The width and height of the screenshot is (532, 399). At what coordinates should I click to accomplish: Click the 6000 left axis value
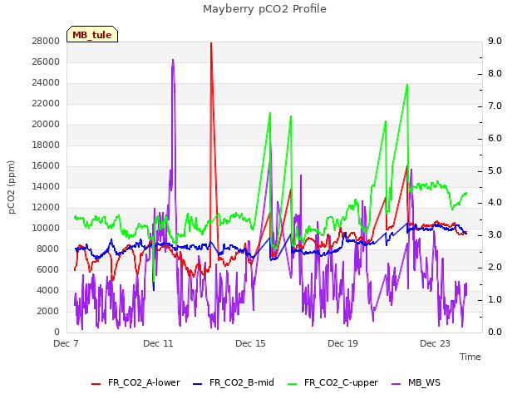click(x=48, y=269)
